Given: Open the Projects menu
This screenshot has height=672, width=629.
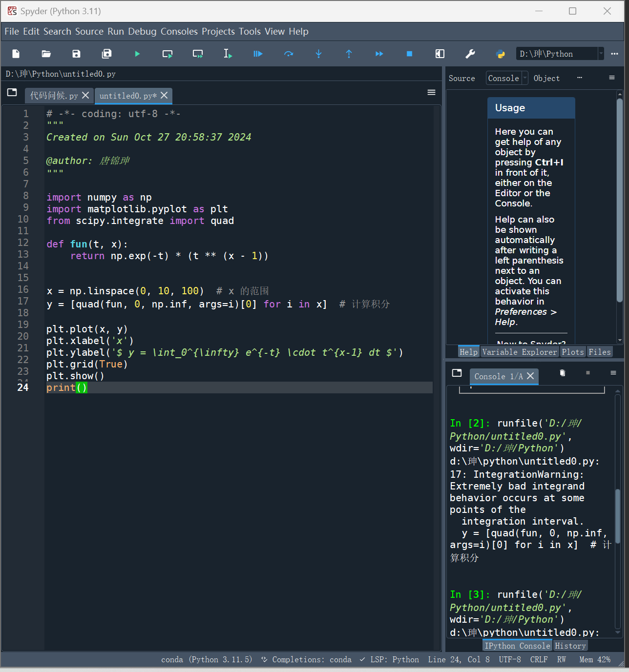Looking at the screenshot, I should 218,32.
